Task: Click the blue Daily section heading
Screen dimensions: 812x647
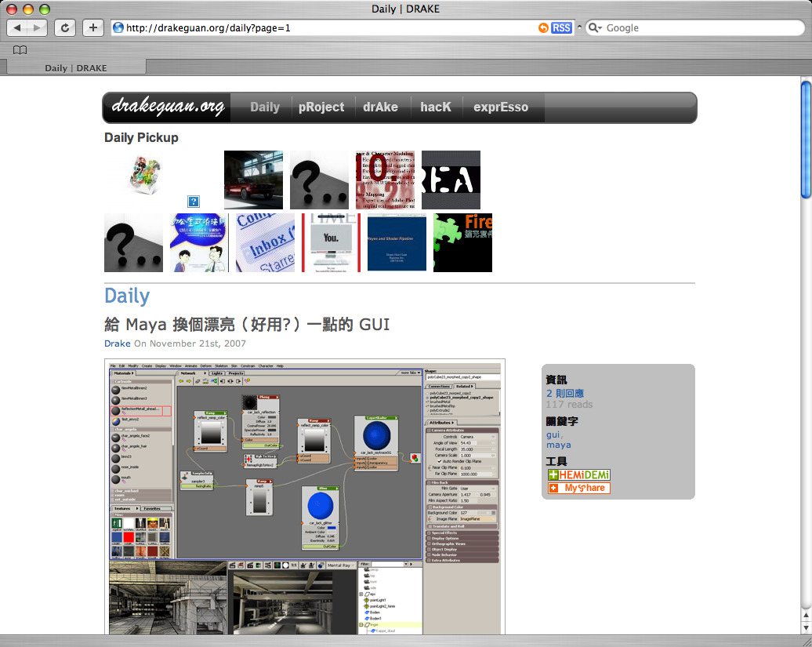Action: [127, 296]
